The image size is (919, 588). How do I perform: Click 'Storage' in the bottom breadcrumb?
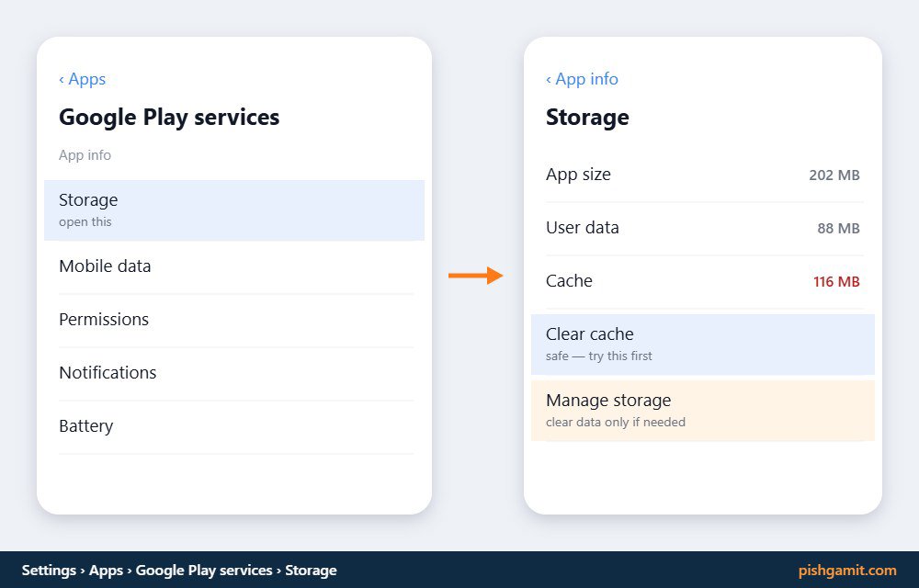tap(312, 571)
